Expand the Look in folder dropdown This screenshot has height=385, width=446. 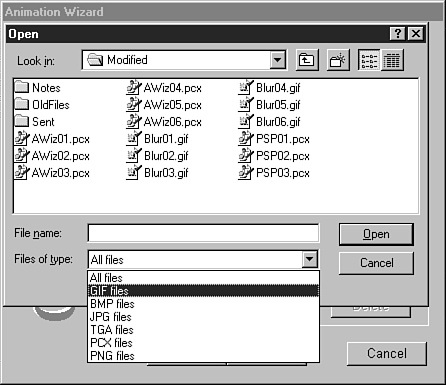coord(278,60)
